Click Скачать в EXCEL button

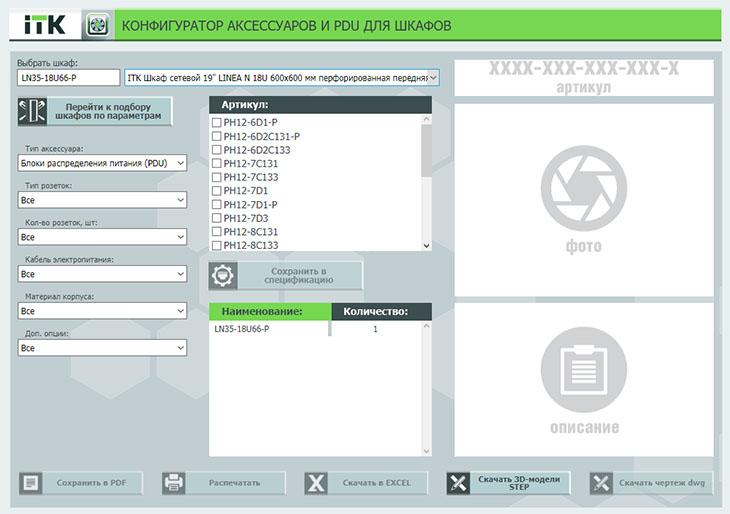(x=366, y=483)
